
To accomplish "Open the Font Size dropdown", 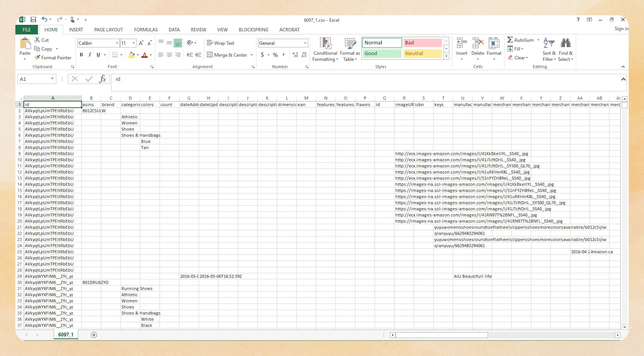I will click(x=133, y=43).
